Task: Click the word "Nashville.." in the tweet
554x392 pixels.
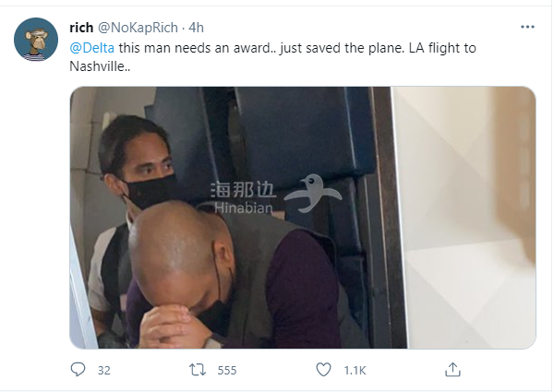Action: [x=100, y=66]
